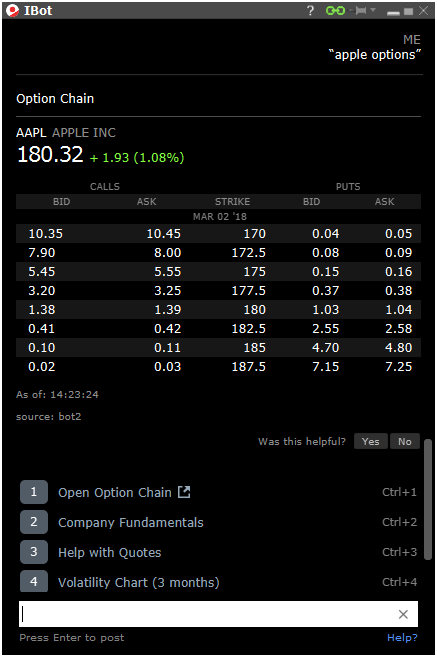
Task: Click the put ask 0.38
Action: coord(398,290)
